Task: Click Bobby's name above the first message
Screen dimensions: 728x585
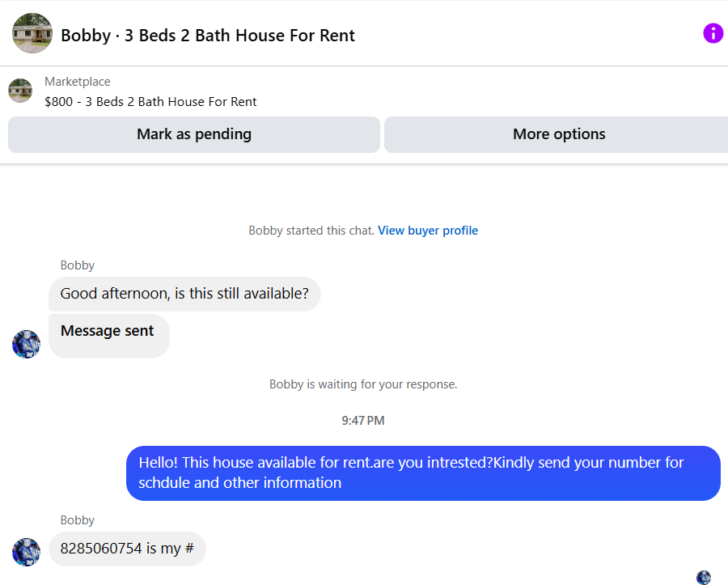Action: (x=78, y=265)
